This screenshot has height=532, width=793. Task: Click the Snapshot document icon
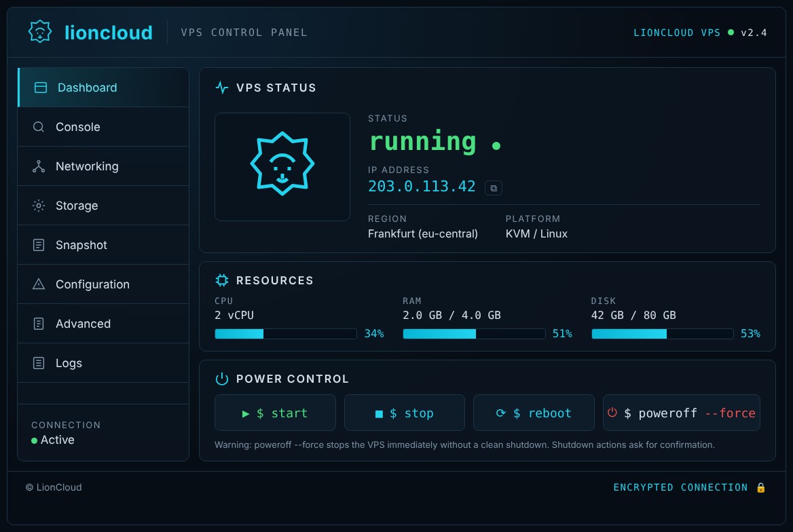click(x=39, y=245)
